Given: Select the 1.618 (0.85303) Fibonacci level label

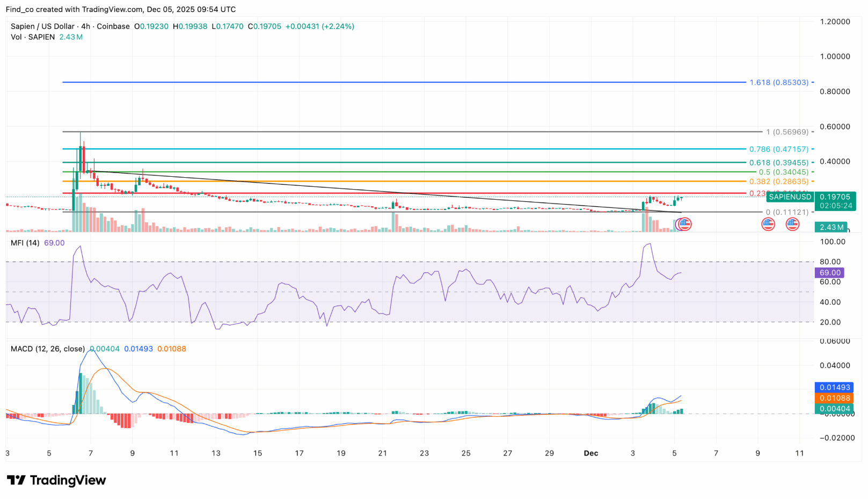Looking at the screenshot, I should coord(778,82).
